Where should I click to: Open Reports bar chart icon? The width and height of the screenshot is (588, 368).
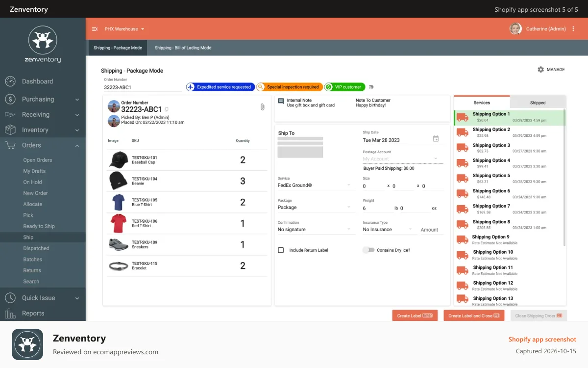point(10,313)
